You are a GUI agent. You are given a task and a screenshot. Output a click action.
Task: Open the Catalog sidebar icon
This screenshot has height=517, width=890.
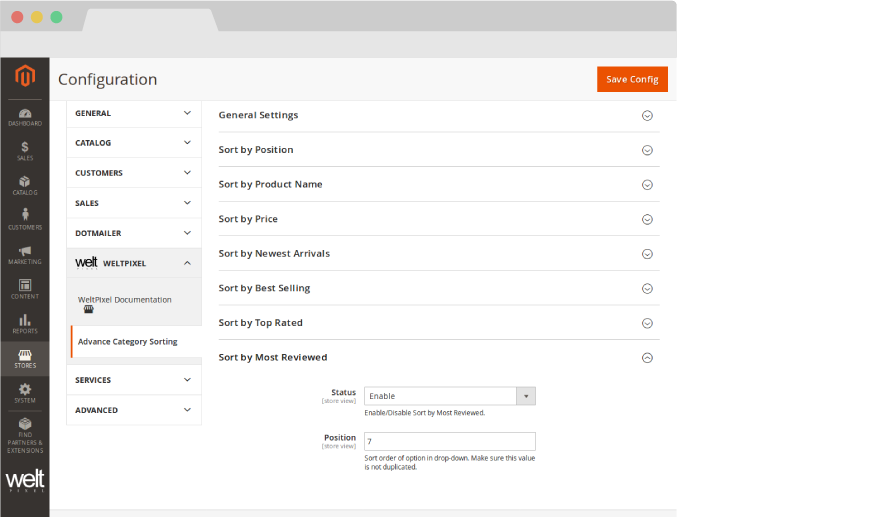pos(24,186)
